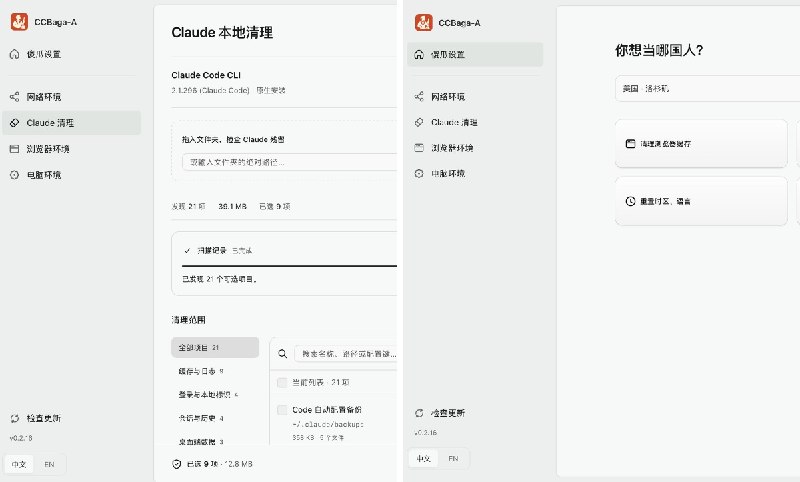The image size is (800, 482).
Task: Click the 已发现 21 个可选项目 message
Action: pos(219,279)
